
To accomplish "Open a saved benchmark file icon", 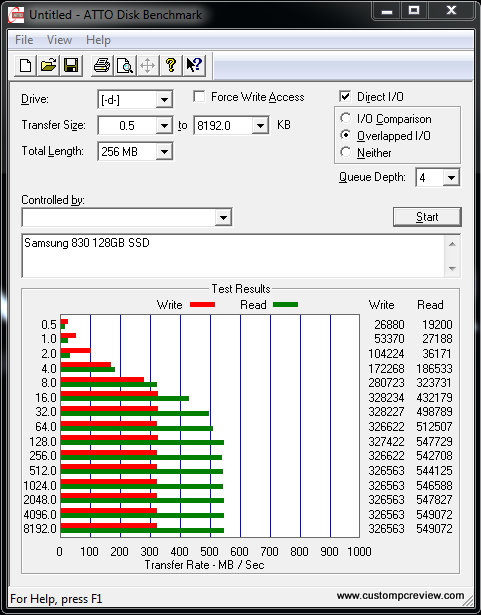I will coord(48,66).
